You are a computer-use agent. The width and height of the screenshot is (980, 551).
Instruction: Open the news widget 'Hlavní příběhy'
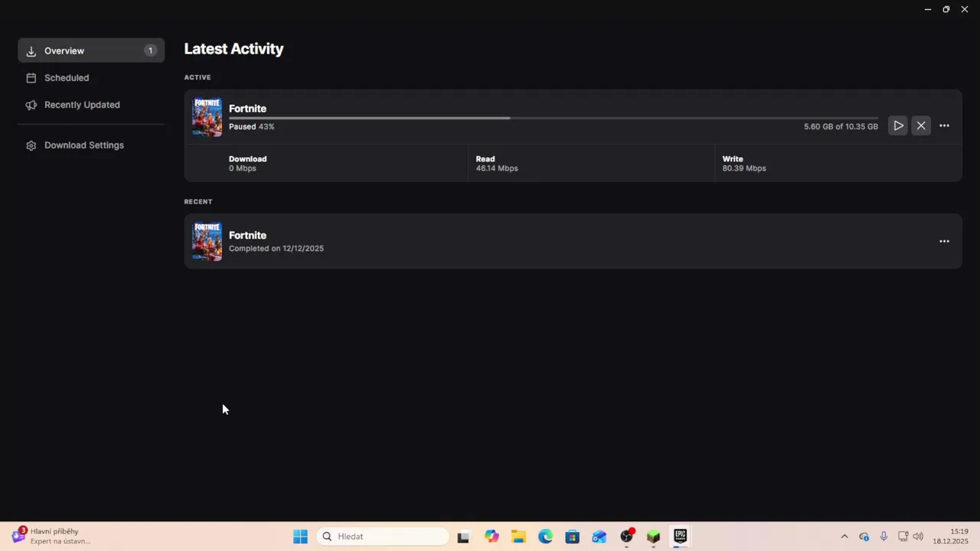51,536
